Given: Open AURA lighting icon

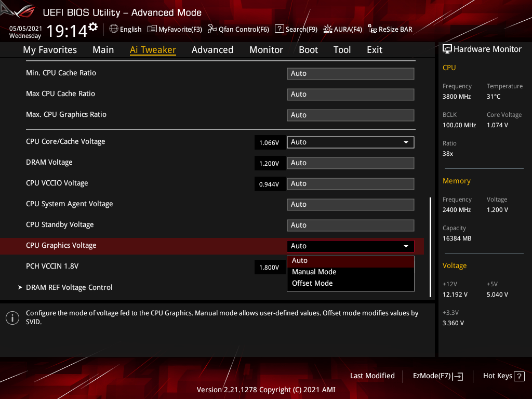Looking at the screenshot, I should [328, 29].
